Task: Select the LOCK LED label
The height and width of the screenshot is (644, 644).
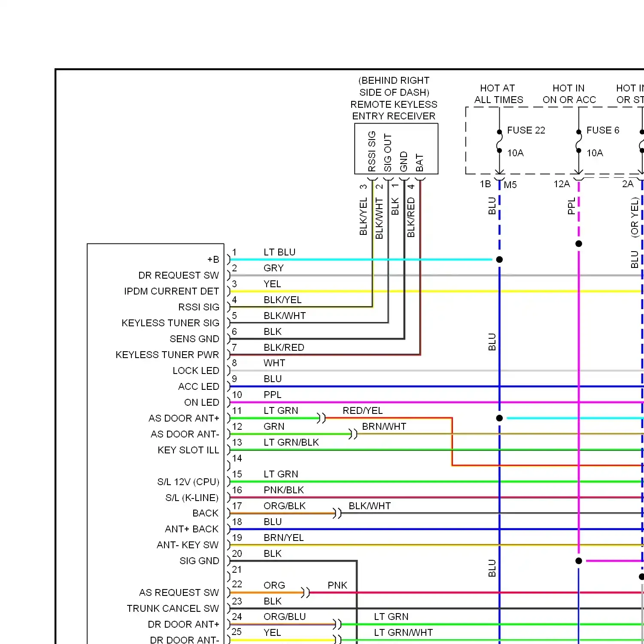Action: pos(196,371)
